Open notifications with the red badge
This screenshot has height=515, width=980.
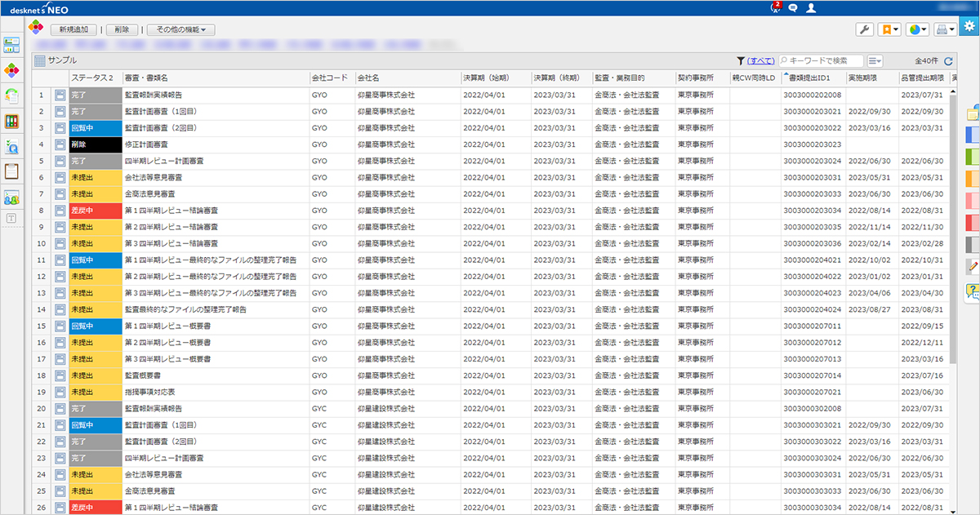(x=775, y=8)
